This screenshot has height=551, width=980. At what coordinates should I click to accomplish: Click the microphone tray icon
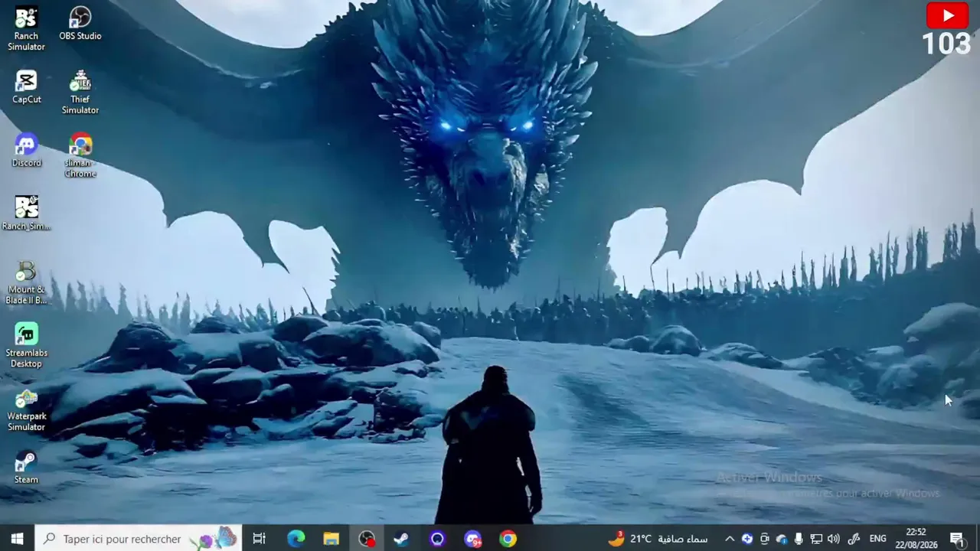click(799, 539)
